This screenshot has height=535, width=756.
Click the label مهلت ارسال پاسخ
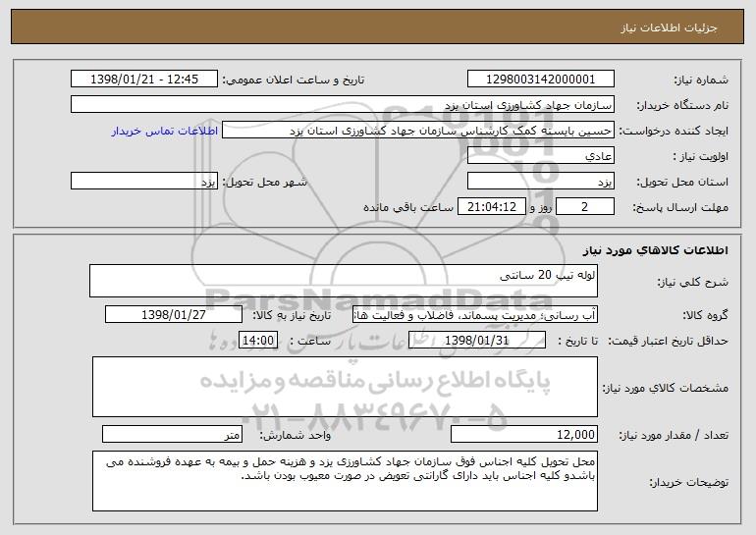tap(679, 207)
